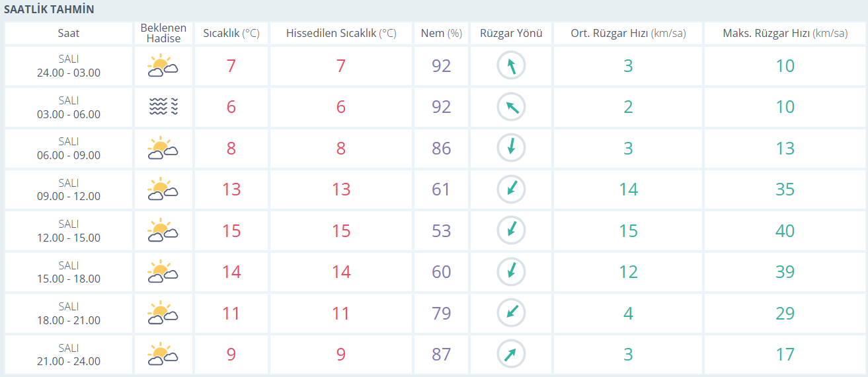Click the max wind speed value 40
Viewport: 868px width, 377px height.
(785, 230)
